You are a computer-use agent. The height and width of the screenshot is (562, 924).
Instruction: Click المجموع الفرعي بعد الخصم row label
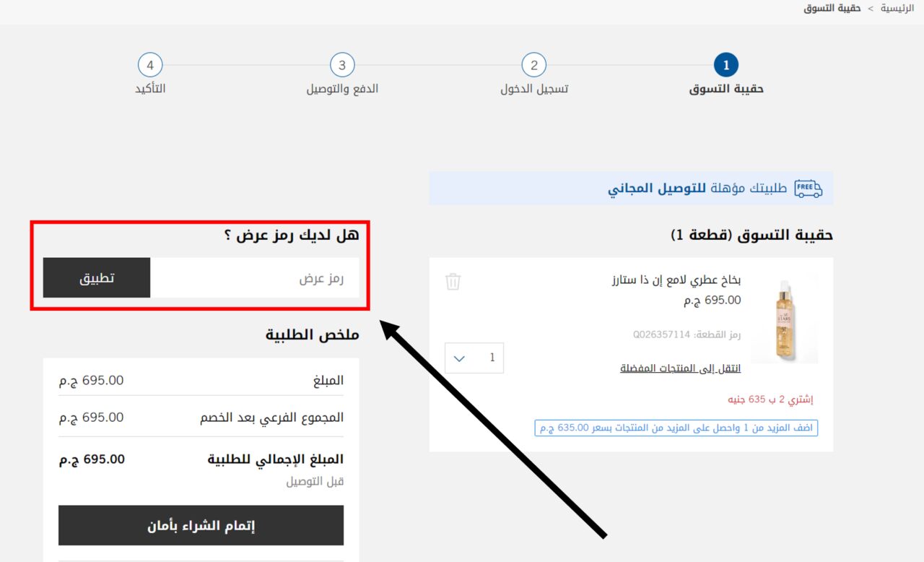click(x=271, y=418)
